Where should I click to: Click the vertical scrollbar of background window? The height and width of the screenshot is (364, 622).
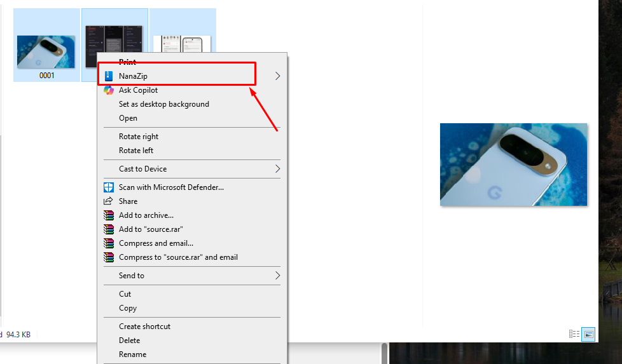click(384, 353)
